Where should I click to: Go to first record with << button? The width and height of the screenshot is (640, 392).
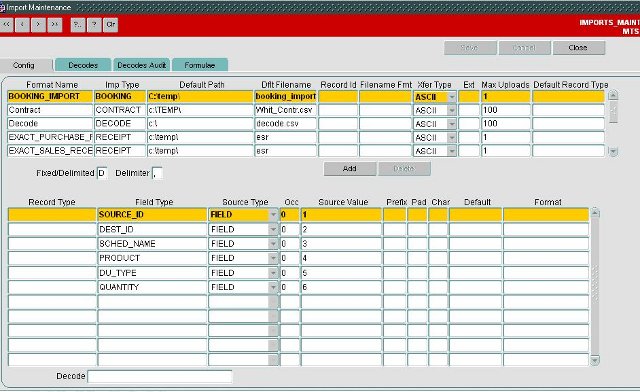(x=6, y=24)
